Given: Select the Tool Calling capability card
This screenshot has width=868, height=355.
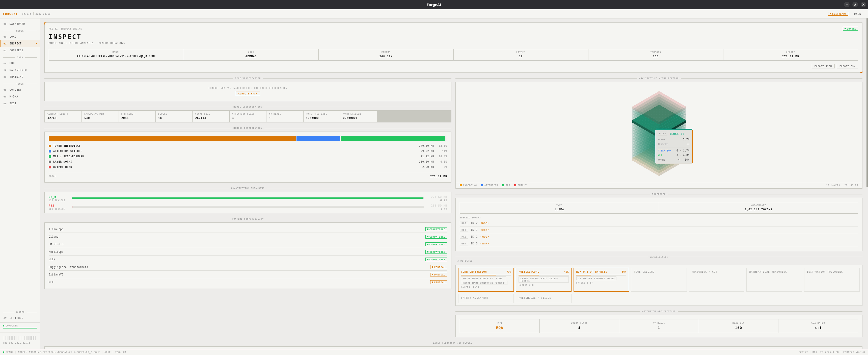Looking at the screenshot, I should click(x=658, y=280).
